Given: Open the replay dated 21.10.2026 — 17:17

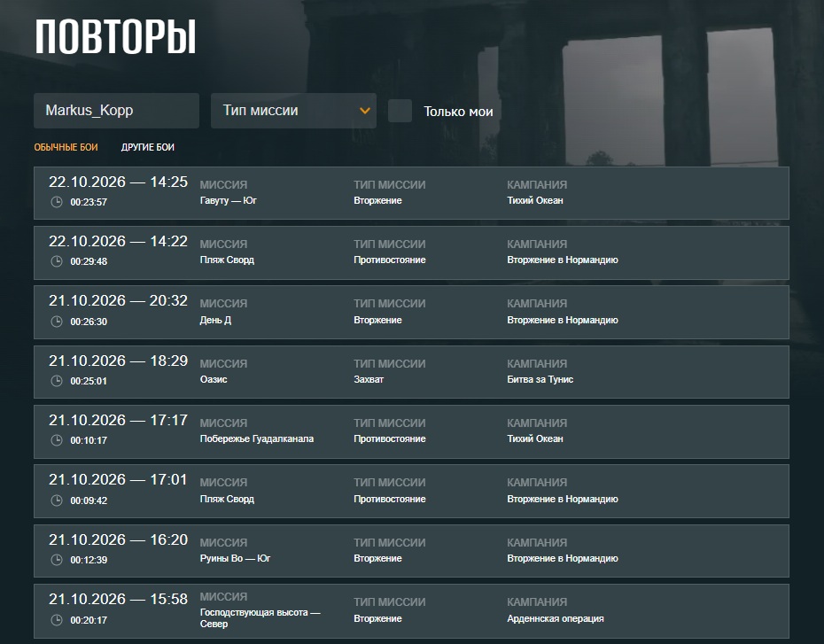Looking at the screenshot, I should coord(411,431).
